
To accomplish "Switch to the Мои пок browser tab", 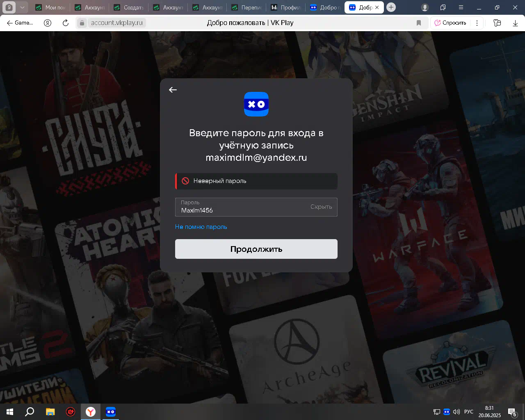I will click(50, 7).
